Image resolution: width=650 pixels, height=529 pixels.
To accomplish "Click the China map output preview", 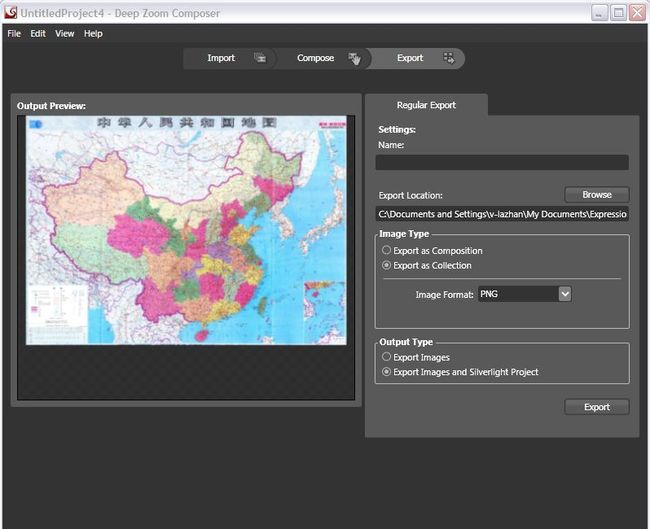I will [x=186, y=230].
